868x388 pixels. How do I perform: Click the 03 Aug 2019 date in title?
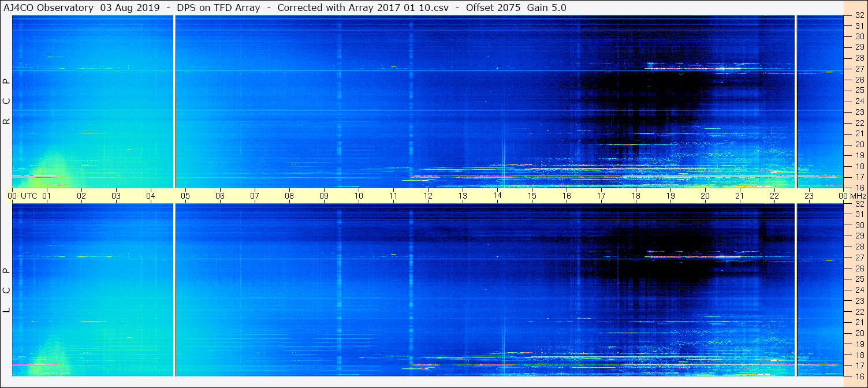[131, 8]
